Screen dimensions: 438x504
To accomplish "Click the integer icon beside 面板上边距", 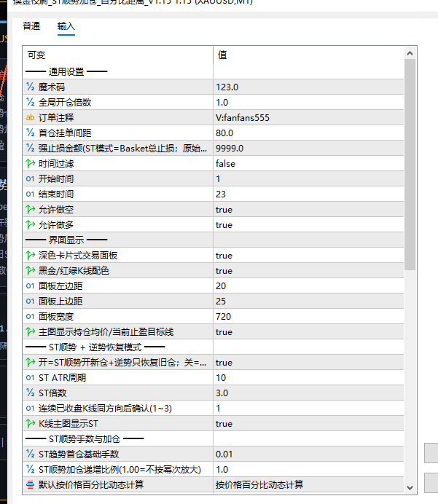I will tap(30, 302).
